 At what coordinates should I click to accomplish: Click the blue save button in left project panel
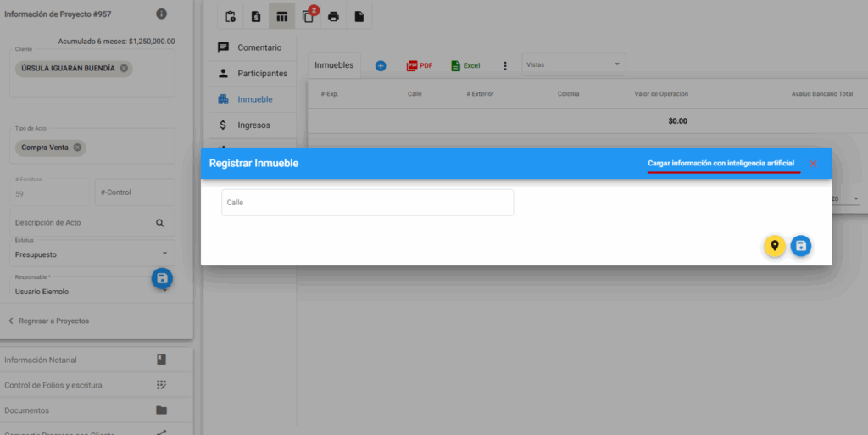coord(162,278)
